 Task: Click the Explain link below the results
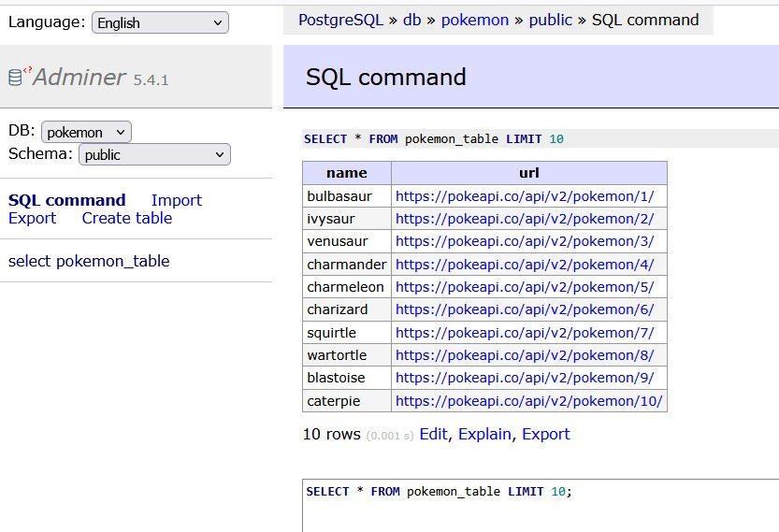pyautogui.click(x=484, y=434)
